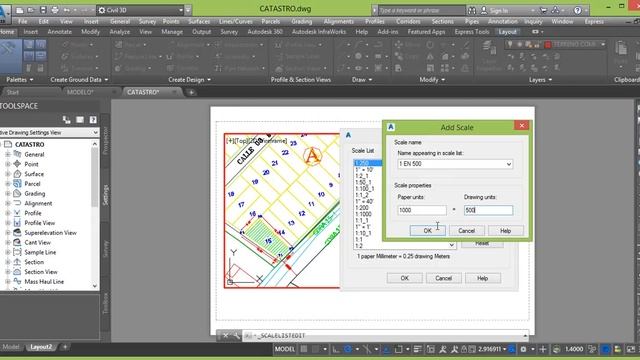Image resolution: width=640 pixels, height=360 pixels.
Task: Expand the General tree node
Action: 8,154
